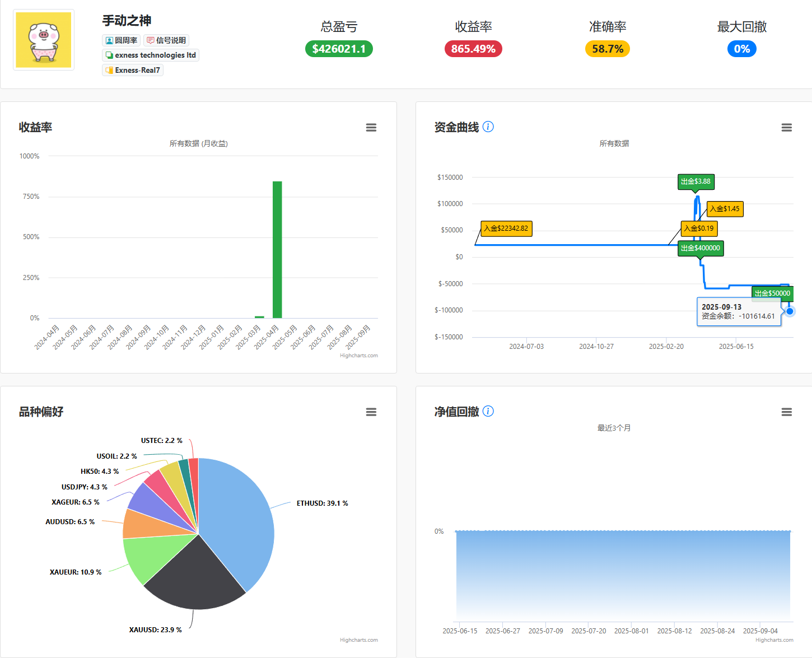Image resolution: width=812 pixels, height=658 pixels.
Task: Click the XAGEUR: 6.5 % label
Action: coord(76,502)
